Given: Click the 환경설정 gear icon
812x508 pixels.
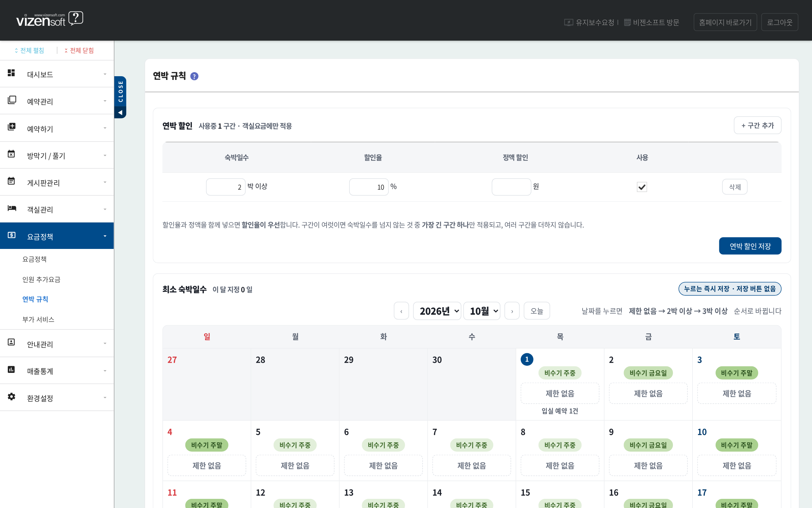Looking at the screenshot, I should [x=12, y=396].
